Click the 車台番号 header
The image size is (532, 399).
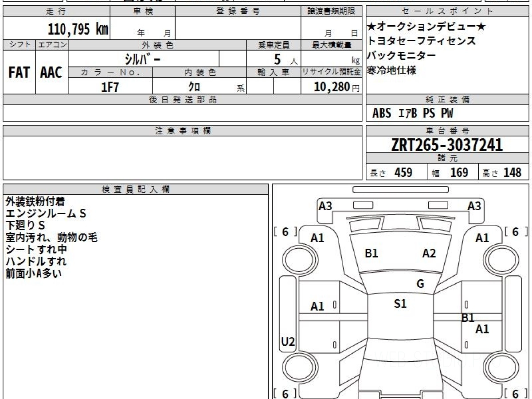tap(448, 131)
